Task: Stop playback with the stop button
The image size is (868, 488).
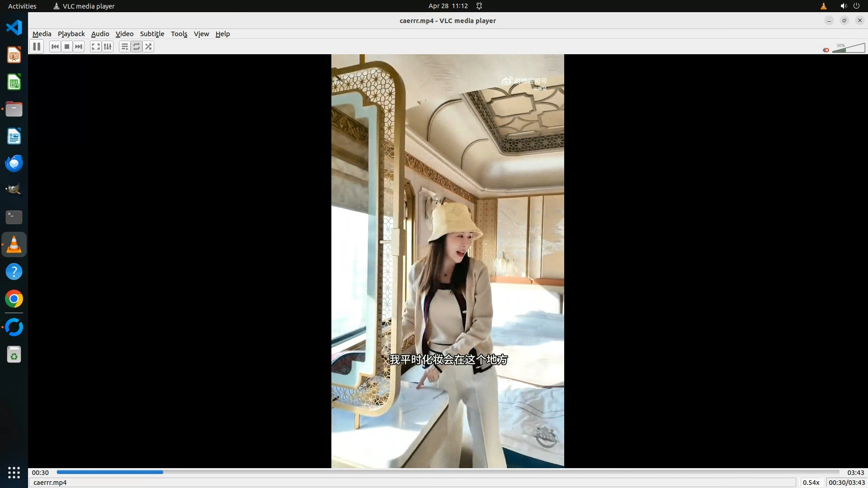Action: [x=67, y=47]
